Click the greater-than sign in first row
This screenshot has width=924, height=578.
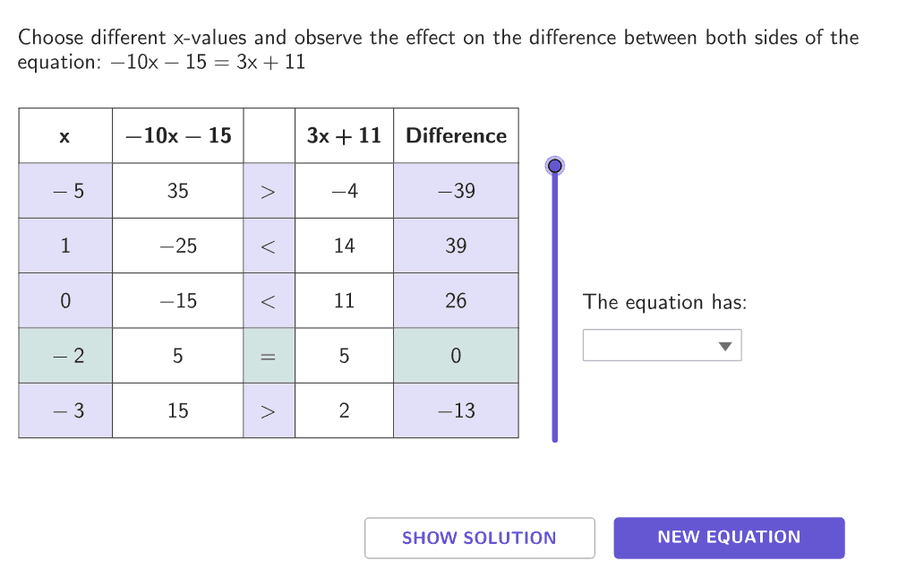tap(269, 191)
